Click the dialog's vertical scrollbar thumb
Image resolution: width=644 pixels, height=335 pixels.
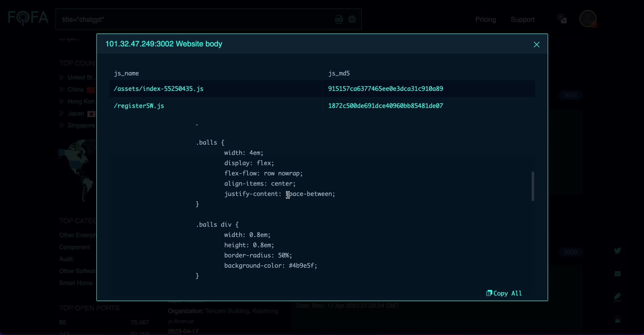(x=533, y=186)
